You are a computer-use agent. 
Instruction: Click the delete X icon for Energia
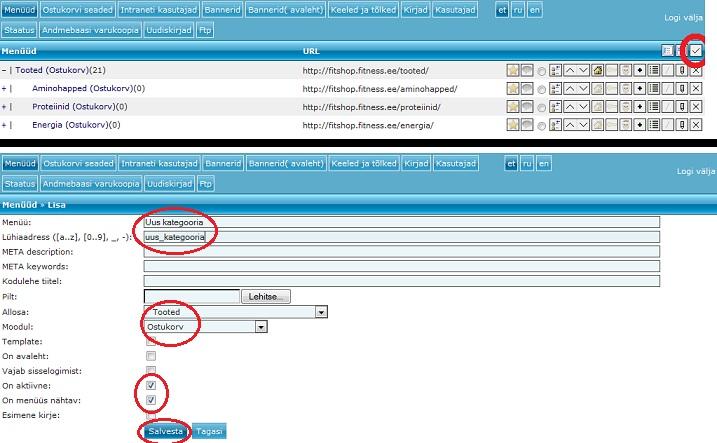(696, 125)
